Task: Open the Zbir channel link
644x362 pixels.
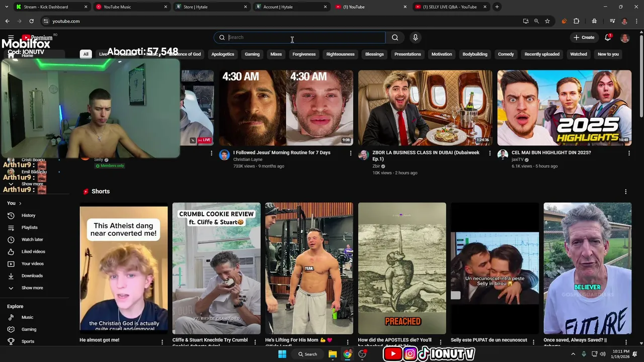Action: 376,166
